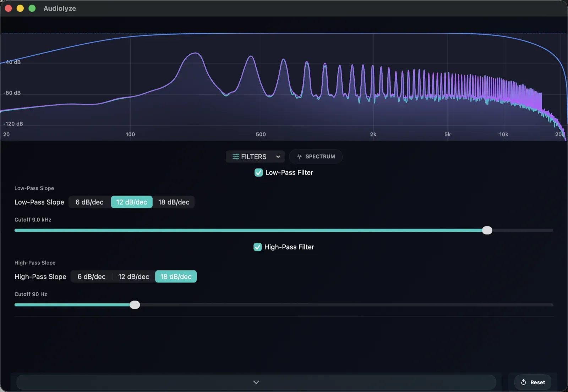Click the Cutoff 9.0 kHz label
568x392 pixels.
[33, 220]
